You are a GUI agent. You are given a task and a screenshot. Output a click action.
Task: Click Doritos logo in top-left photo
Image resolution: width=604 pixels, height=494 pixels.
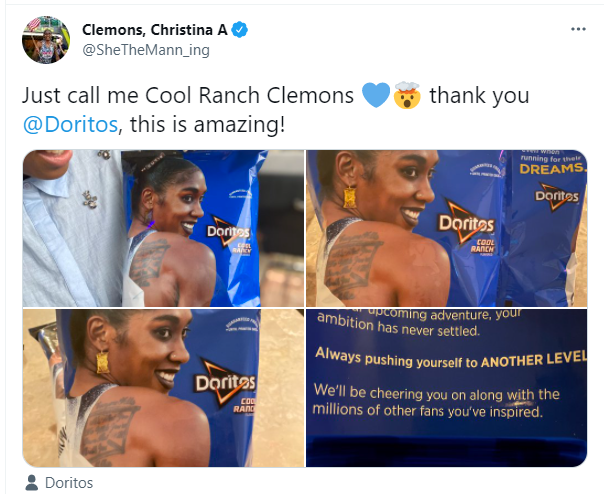point(229,231)
